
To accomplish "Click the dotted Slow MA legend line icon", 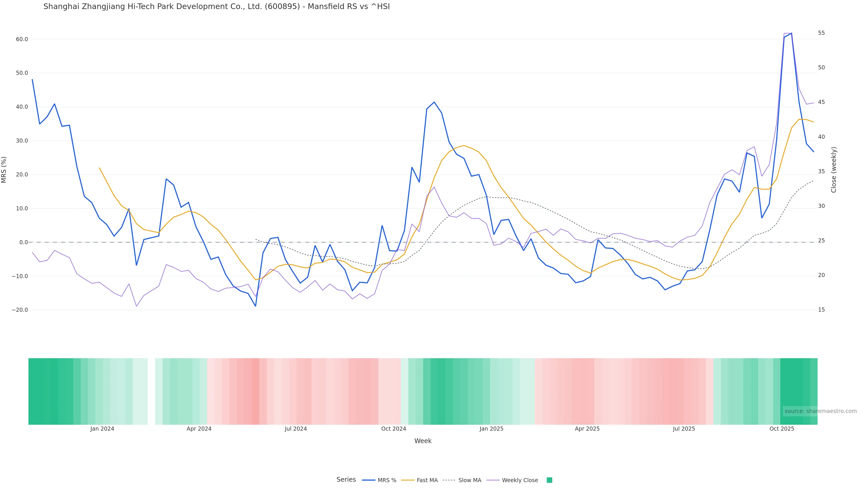I will pyautogui.click(x=449, y=480).
